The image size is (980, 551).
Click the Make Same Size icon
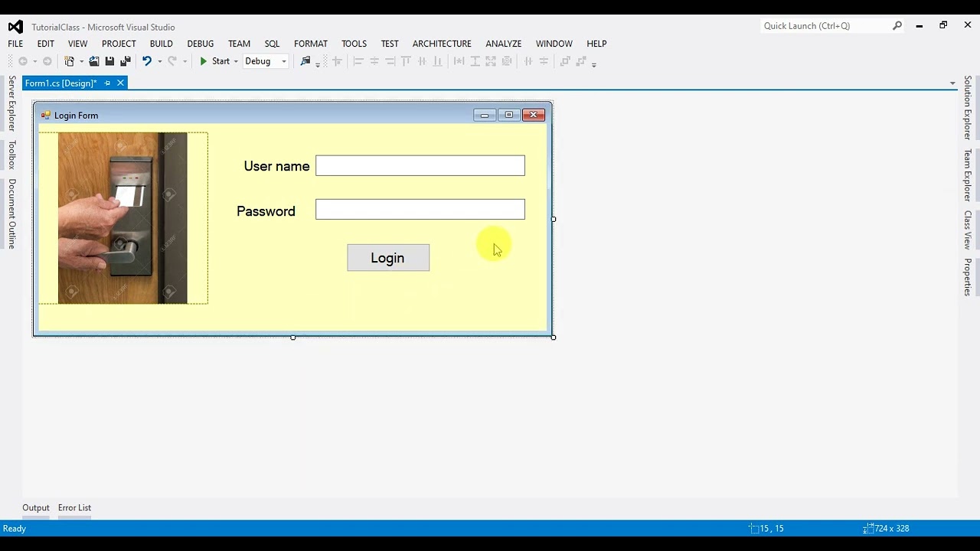(x=491, y=61)
